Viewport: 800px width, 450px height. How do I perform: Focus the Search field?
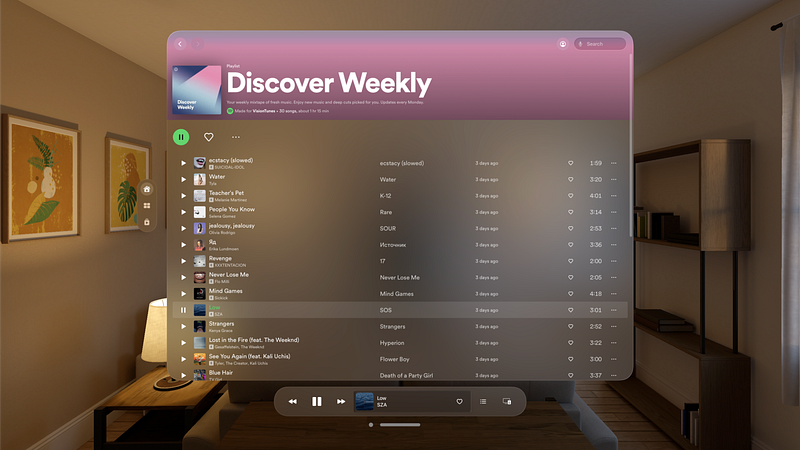click(x=600, y=44)
